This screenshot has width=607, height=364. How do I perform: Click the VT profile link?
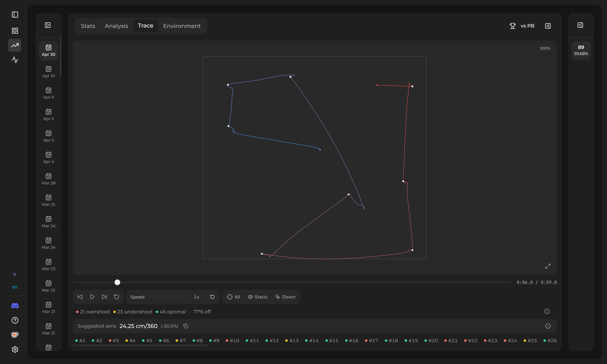click(x=15, y=287)
